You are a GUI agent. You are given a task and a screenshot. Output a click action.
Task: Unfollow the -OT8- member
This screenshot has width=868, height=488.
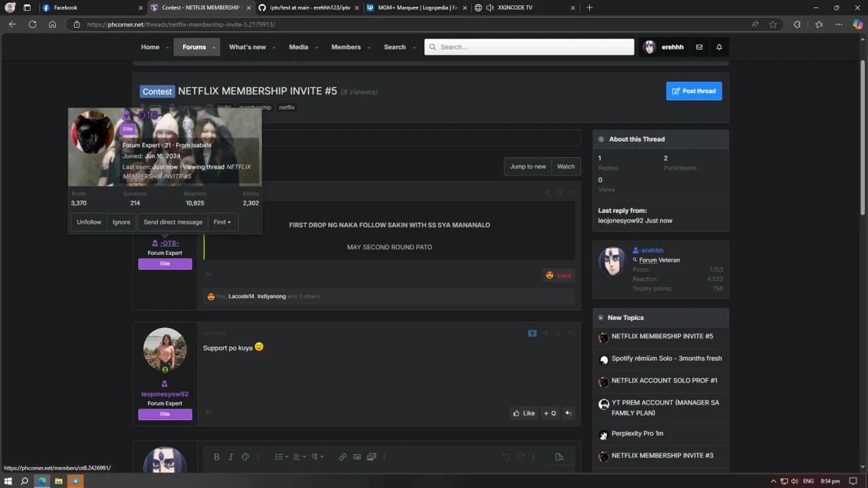(x=89, y=222)
